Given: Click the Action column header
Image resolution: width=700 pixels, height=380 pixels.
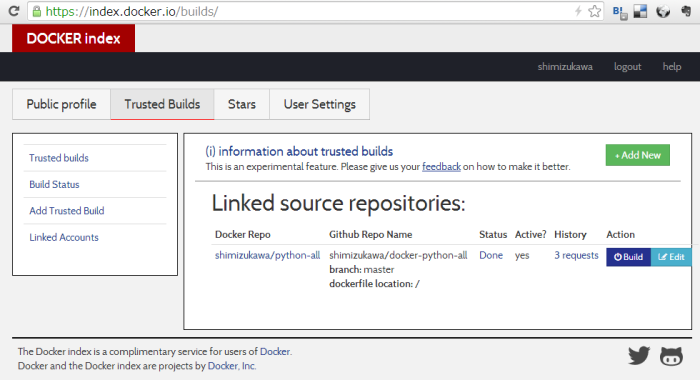Looking at the screenshot, I should pos(620,234).
